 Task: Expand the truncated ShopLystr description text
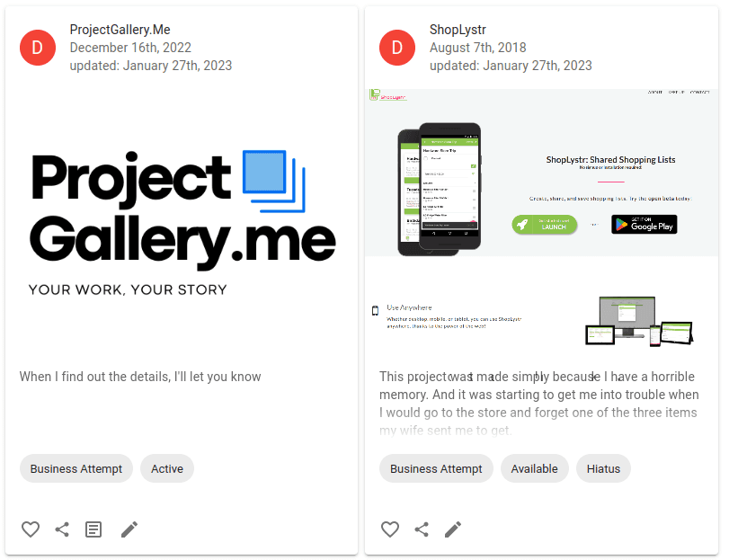pyautogui.click(x=539, y=403)
